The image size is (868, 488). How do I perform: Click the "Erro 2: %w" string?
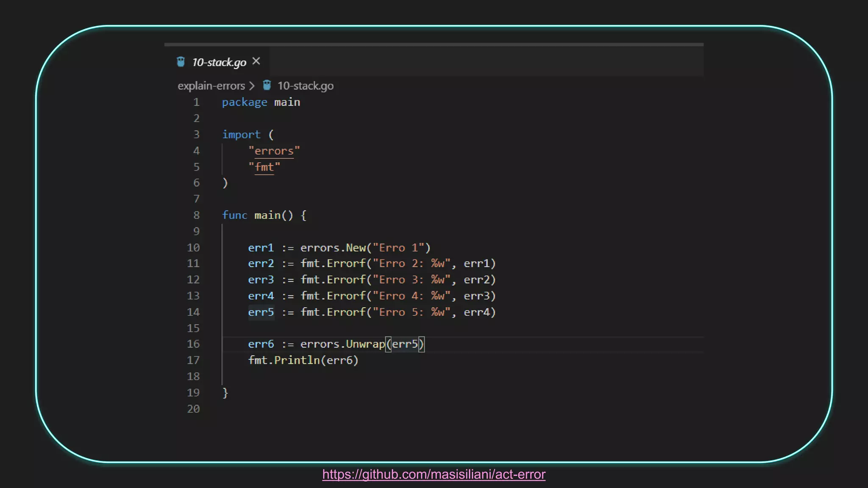[x=412, y=263]
